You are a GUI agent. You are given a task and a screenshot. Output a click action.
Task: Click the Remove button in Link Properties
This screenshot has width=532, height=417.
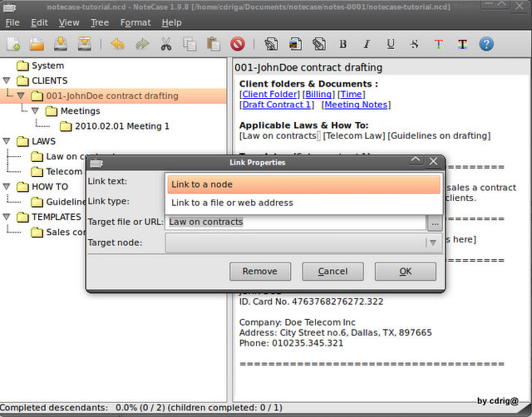(260, 272)
